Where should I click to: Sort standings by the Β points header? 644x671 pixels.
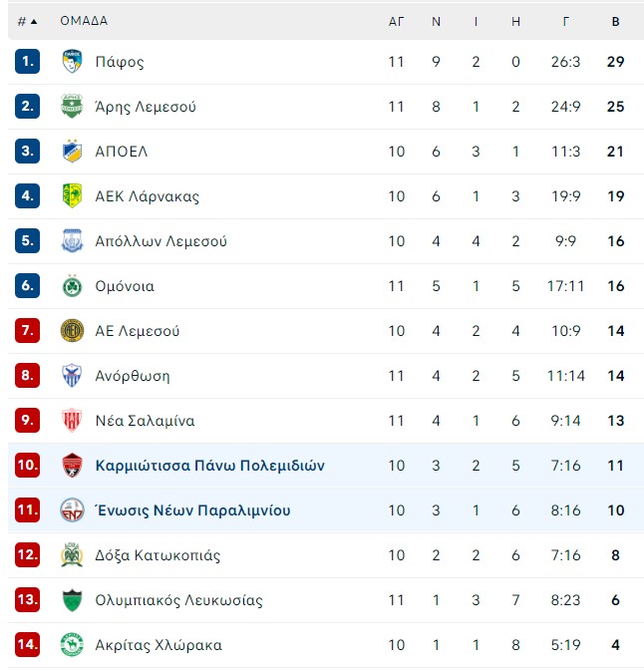[x=615, y=21]
